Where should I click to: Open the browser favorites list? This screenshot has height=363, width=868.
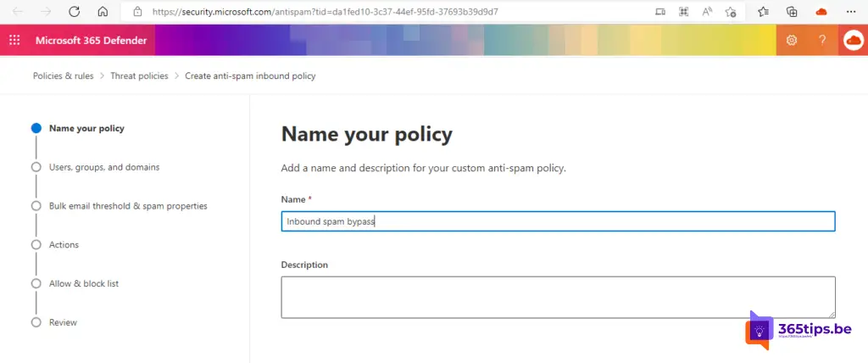763,12
